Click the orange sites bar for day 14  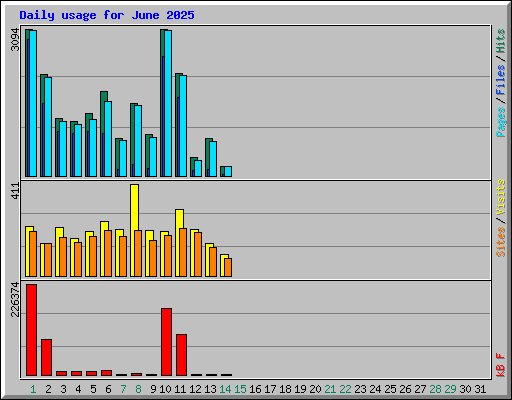point(228,267)
